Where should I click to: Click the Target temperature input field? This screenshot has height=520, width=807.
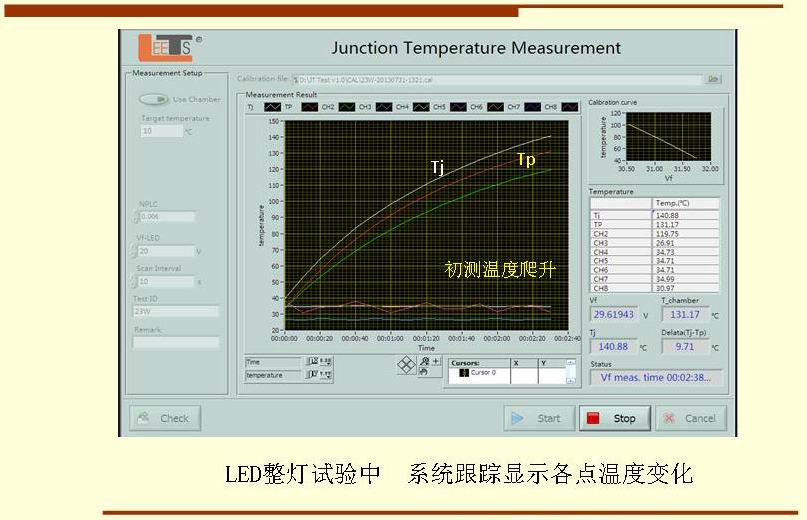[x=159, y=131]
